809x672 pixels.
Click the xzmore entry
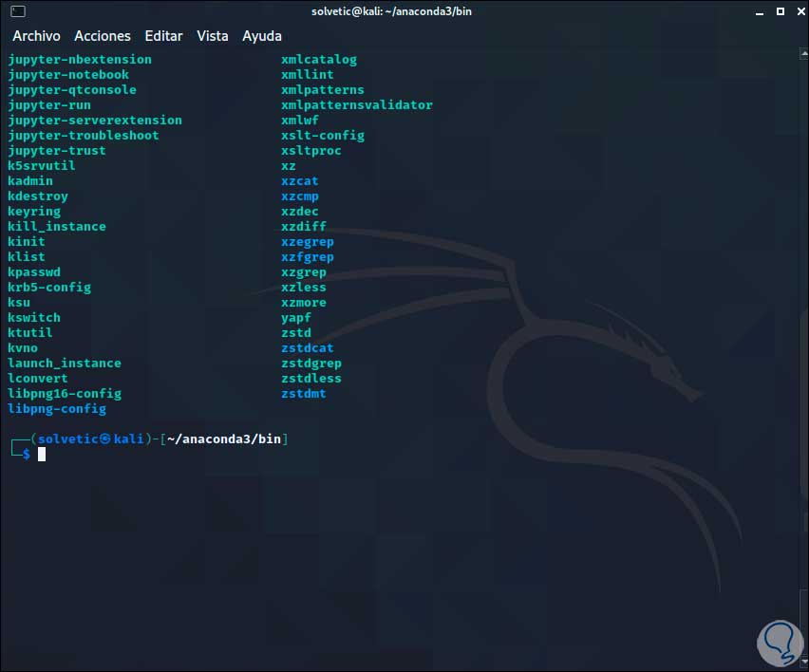(304, 302)
